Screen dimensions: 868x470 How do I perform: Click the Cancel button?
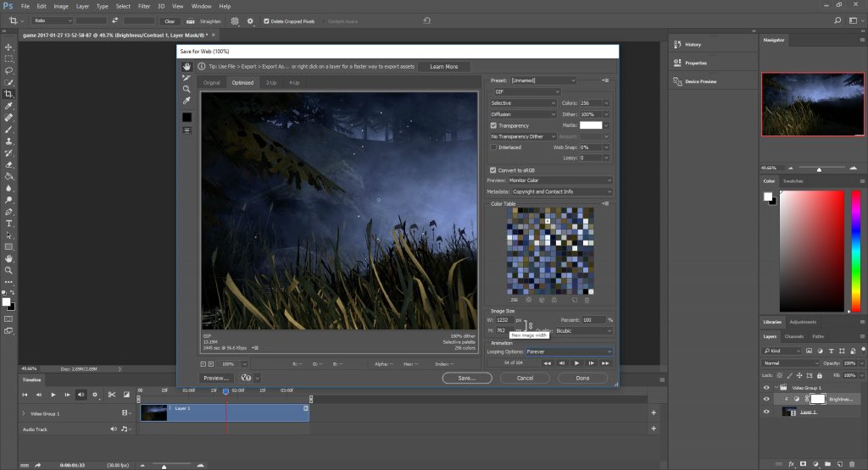525,379
